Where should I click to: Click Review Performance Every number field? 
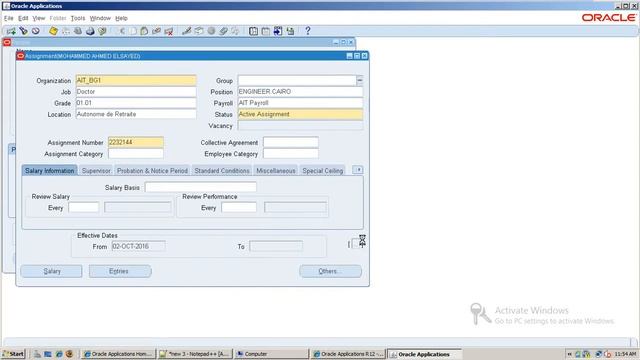tap(239, 207)
